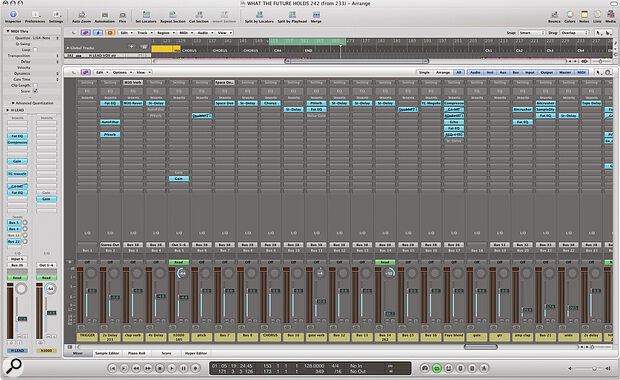Switch to the Mixer tab
Screen dimensions: 620x380
pyautogui.click(x=78, y=353)
